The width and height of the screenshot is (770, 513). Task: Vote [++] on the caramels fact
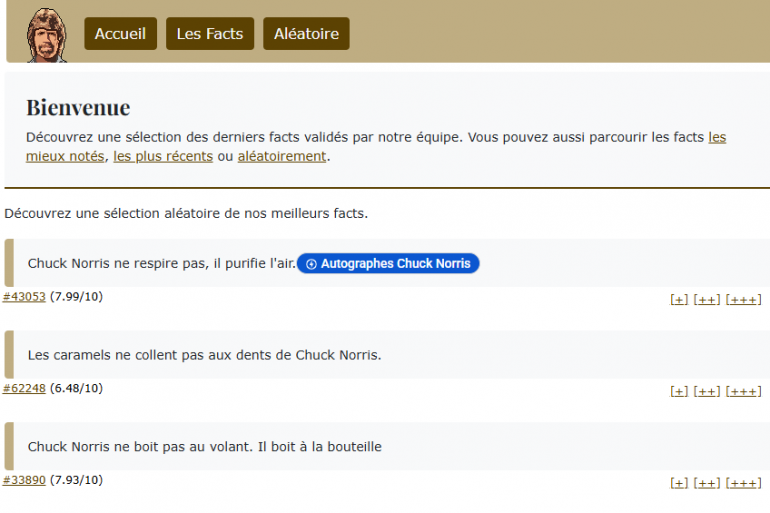click(706, 392)
